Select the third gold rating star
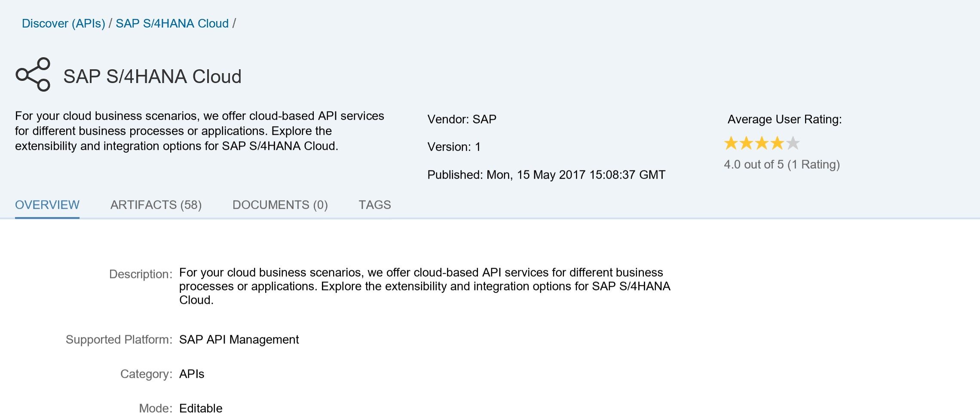Image resolution: width=980 pixels, height=416 pixels. pyautogui.click(x=762, y=143)
